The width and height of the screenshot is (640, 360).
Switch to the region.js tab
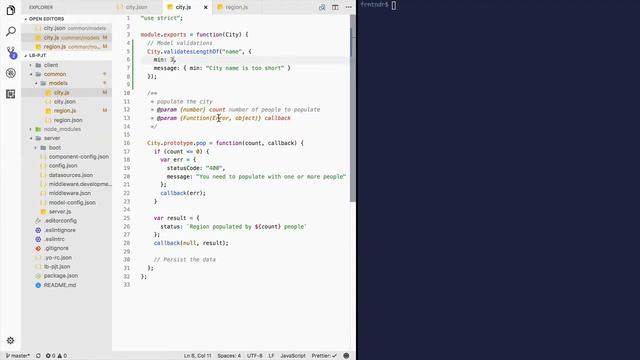(x=236, y=7)
